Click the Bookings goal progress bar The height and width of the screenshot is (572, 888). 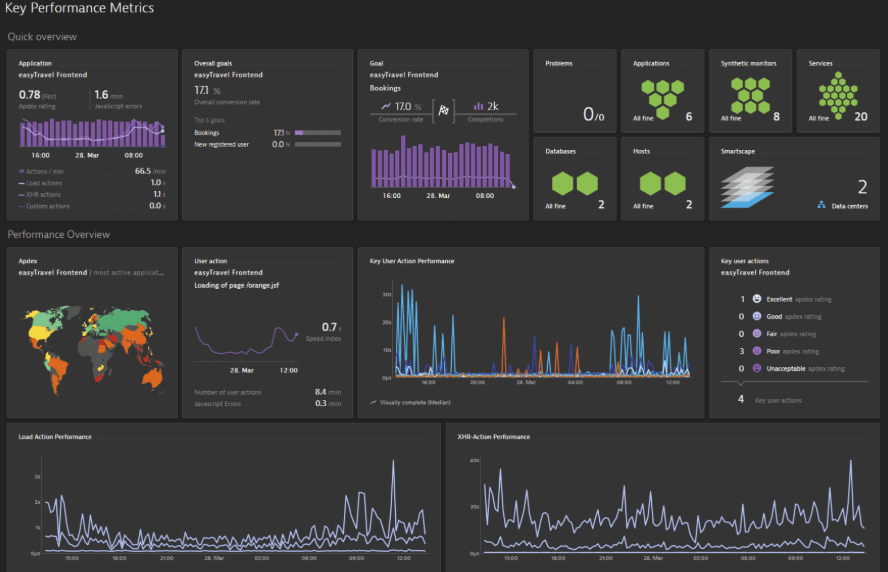tap(318, 133)
